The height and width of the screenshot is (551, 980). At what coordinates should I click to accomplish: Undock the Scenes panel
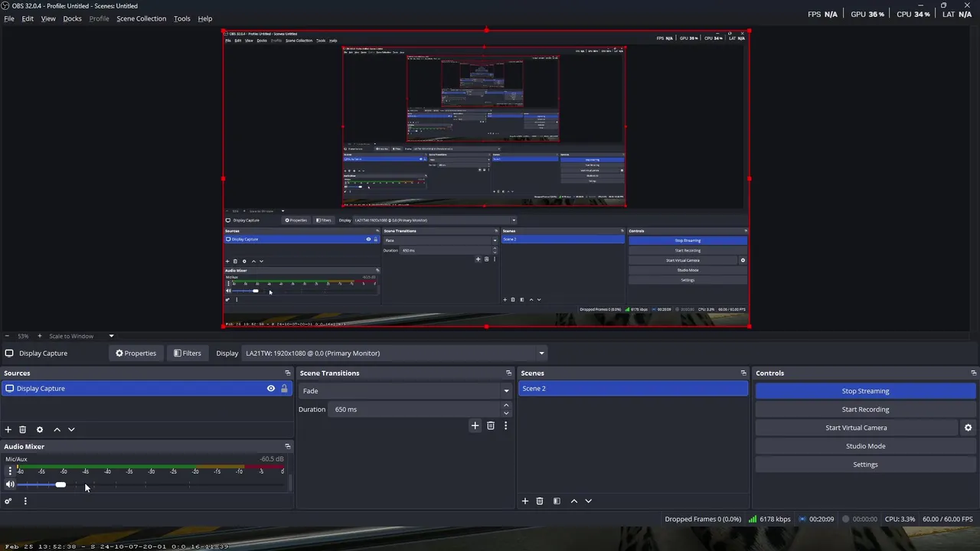tap(743, 373)
